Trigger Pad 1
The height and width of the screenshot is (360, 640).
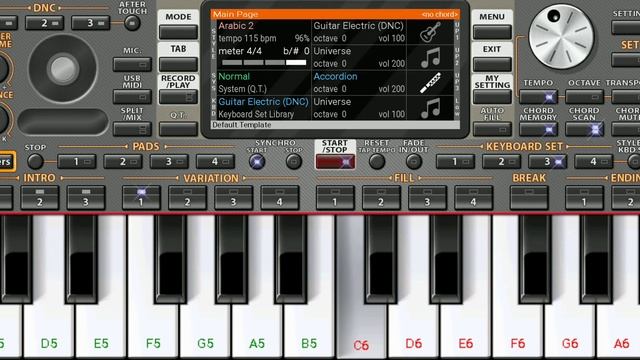click(77, 162)
